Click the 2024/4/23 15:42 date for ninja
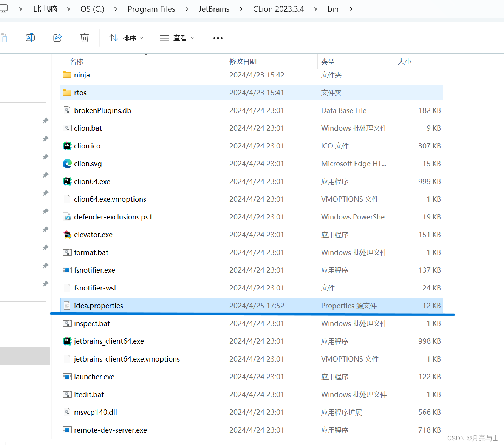Screen dimensions: 504x445 pyautogui.click(x=257, y=75)
